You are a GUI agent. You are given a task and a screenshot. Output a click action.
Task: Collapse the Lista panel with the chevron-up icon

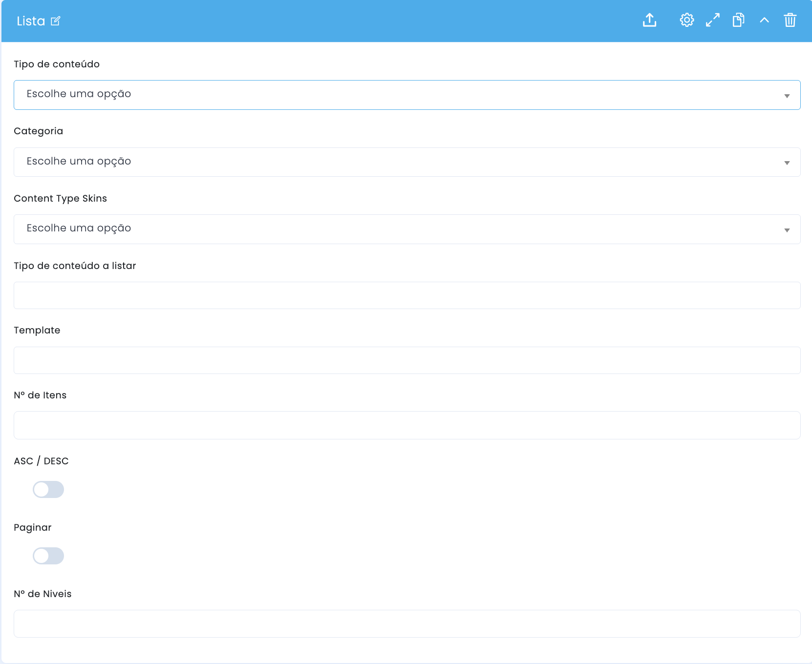pyautogui.click(x=764, y=21)
